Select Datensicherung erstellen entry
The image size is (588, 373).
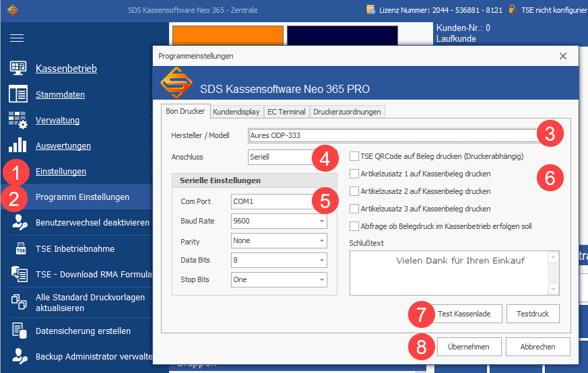tap(83, 331)
